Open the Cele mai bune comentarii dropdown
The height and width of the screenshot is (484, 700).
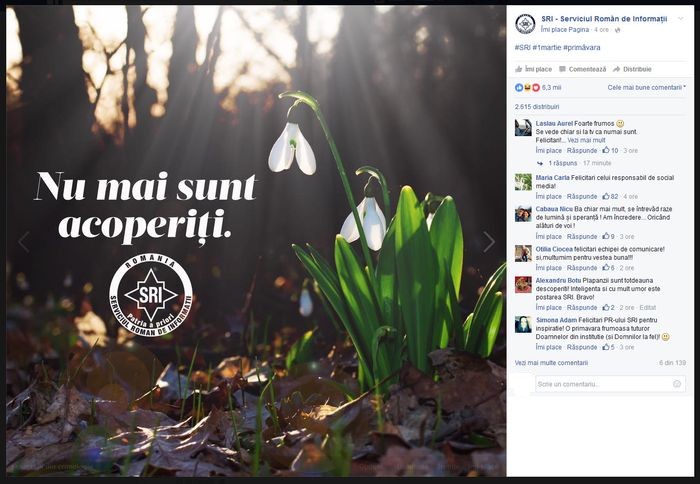(x=646, y=88)
